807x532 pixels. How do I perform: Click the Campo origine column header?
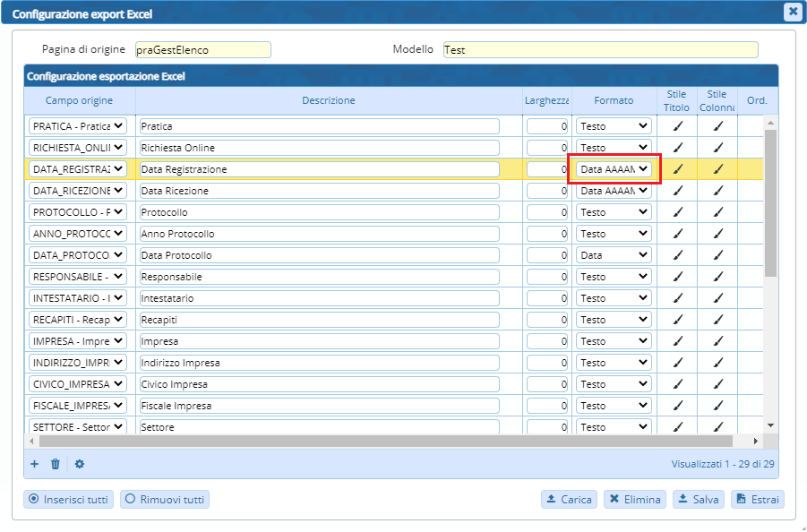click(80, 100)
